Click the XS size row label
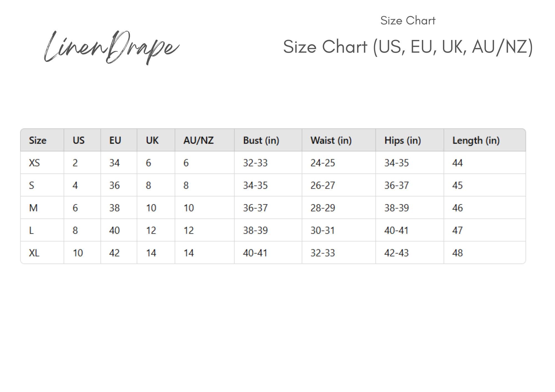The width and height of the screenshot is (555, 392). coord(34,163)
